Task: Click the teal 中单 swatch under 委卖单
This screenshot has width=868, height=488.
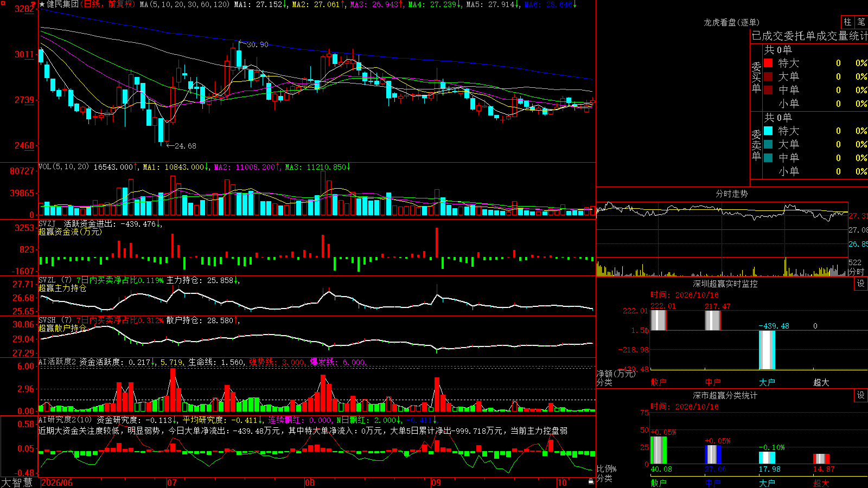Action: [x=768, y=158]
